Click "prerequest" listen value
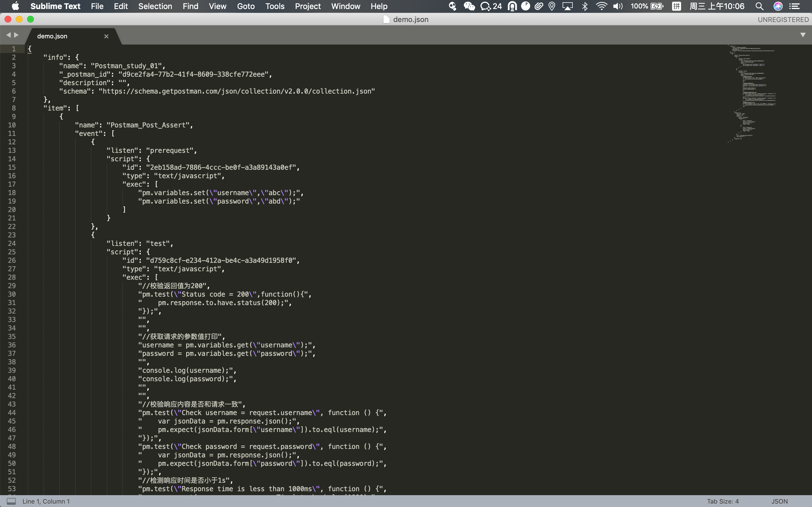The height and width of the screenshot is (507, 812). 170,151
